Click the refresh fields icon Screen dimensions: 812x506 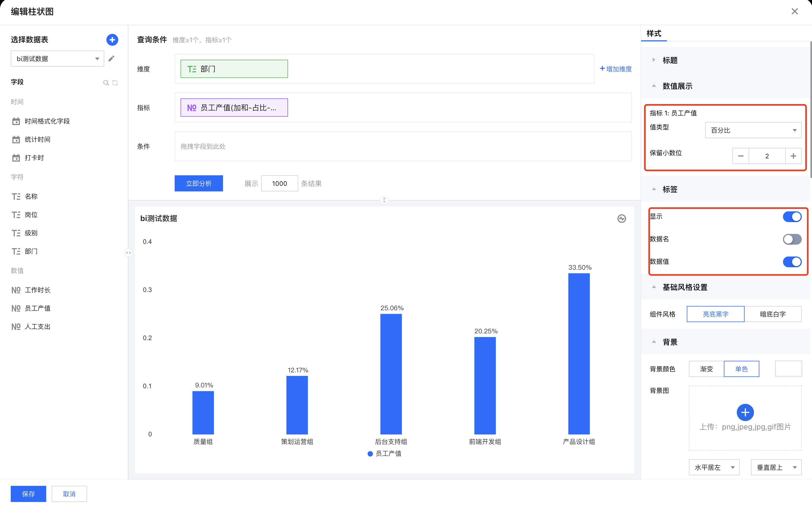[115, 83]
